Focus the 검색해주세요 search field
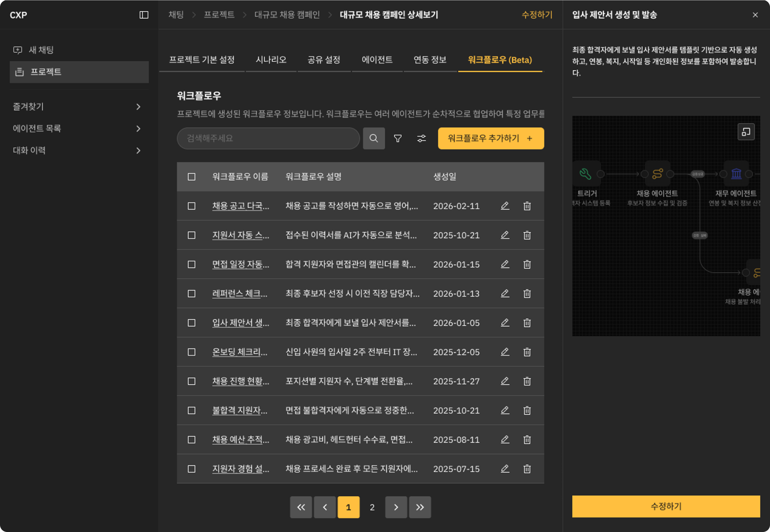The image size is (770, 532). pos(268,138)
